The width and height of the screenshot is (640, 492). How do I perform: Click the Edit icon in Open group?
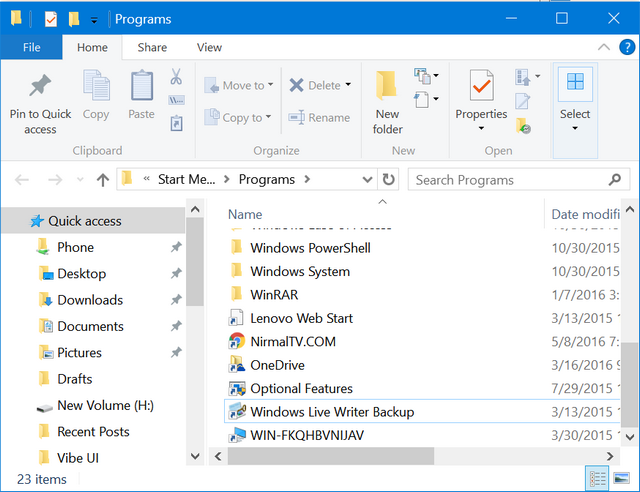click(x=522, y=101)
